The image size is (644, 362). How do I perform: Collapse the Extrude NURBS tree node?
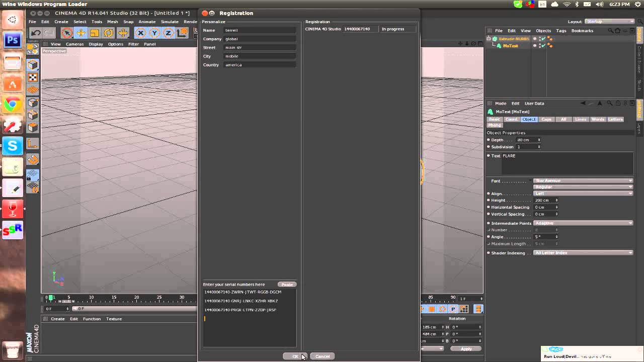coord(489,39)
